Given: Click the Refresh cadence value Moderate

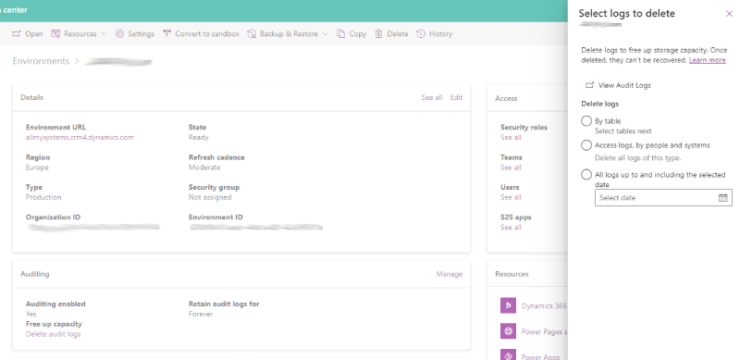Looking at the screenshot, I should [204, 167].
